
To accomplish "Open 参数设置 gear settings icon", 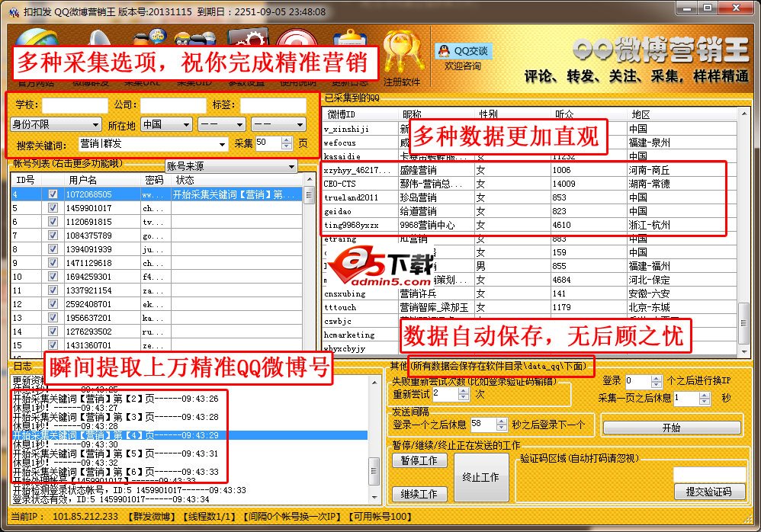I will 248,38.
